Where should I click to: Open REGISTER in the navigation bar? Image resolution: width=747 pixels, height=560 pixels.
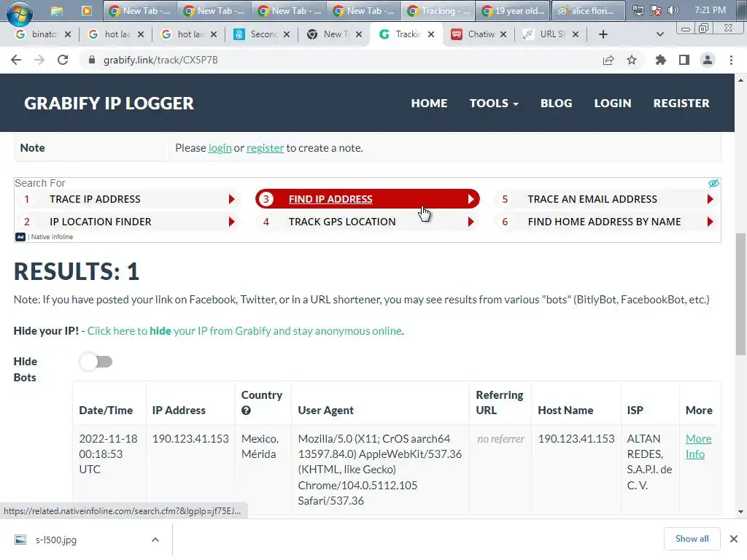pos(681,104)
